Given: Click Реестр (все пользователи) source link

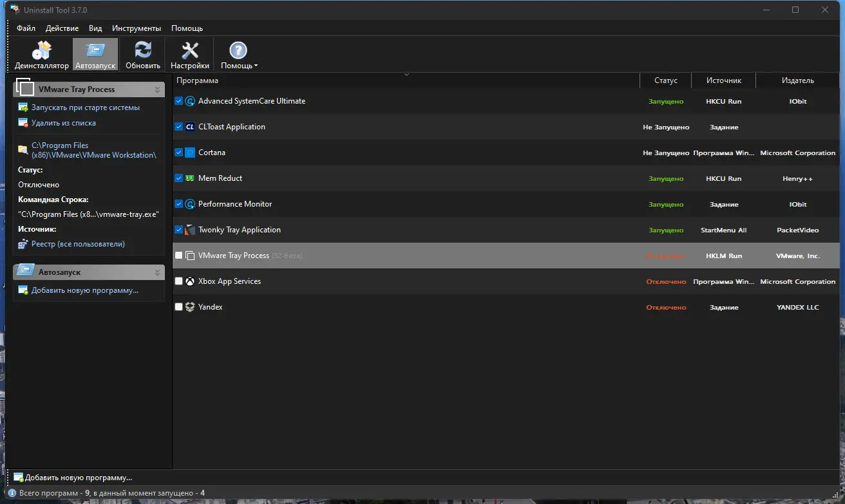Looking at the screenshot, I should click(x=78, y=244).
